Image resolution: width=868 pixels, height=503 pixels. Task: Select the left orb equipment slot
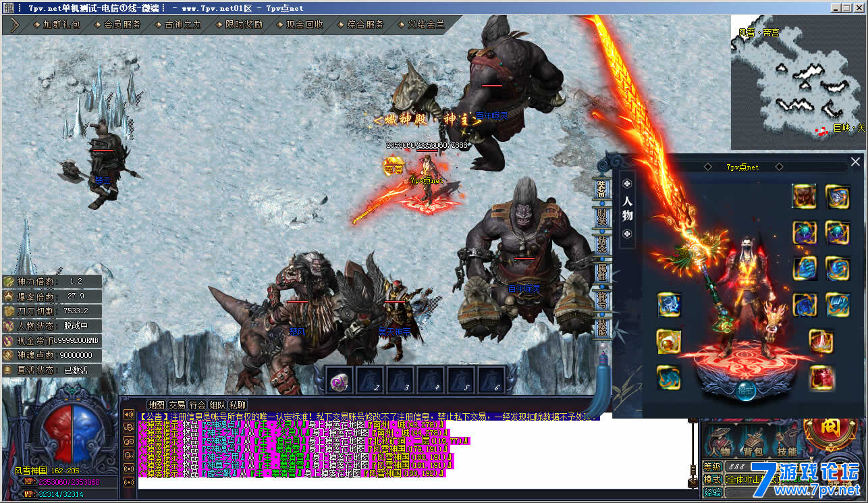805,233
